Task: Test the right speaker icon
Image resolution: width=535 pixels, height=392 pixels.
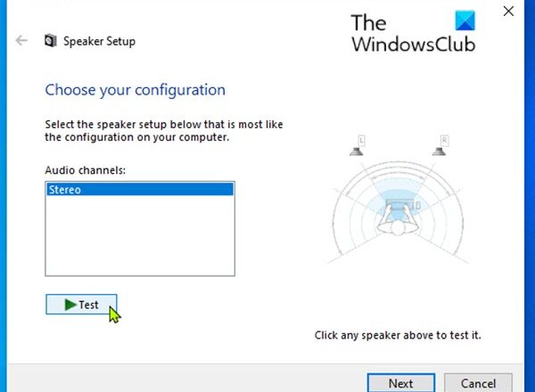Action: [444, 151]
